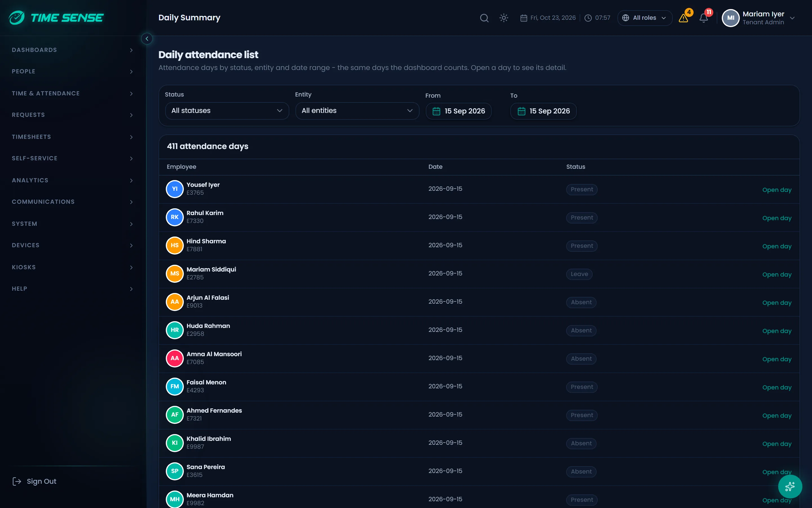812x508 pixels.
Task: Open the Devices menu item
Action: [73, 245]
